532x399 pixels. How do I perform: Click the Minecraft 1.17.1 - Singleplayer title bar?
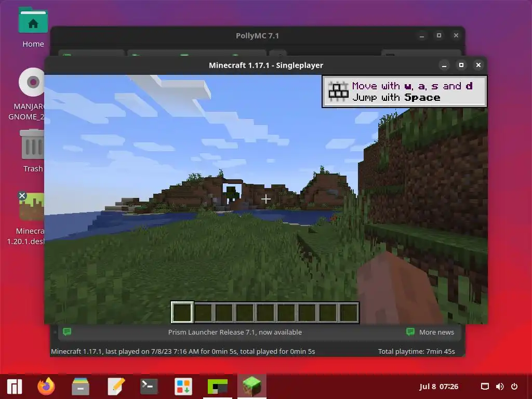click(x=266, y=65)
